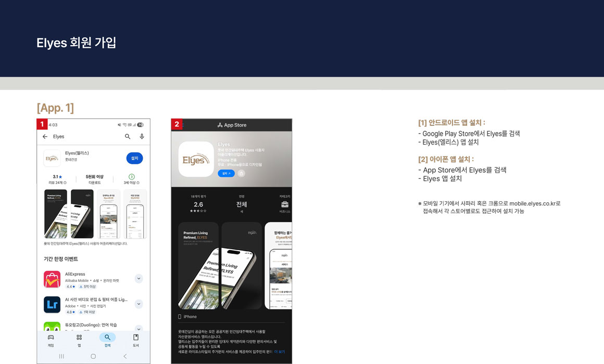Click the large Elyes logo in App Store

pyautogui.click(x=196, y=159)
